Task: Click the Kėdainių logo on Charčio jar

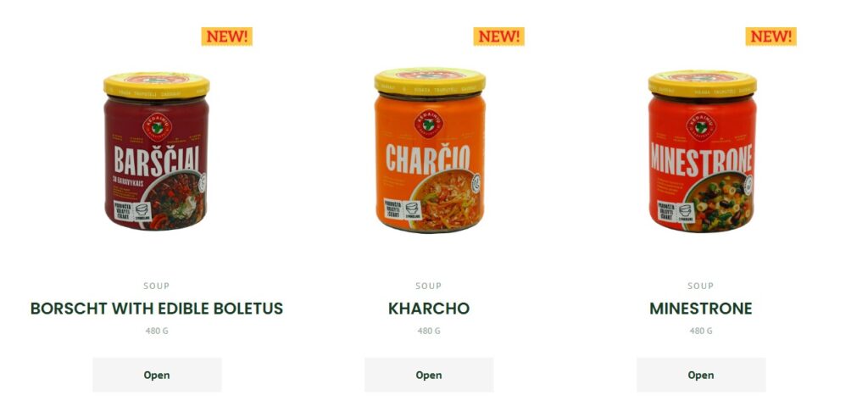Action: [x=429, y=124]
